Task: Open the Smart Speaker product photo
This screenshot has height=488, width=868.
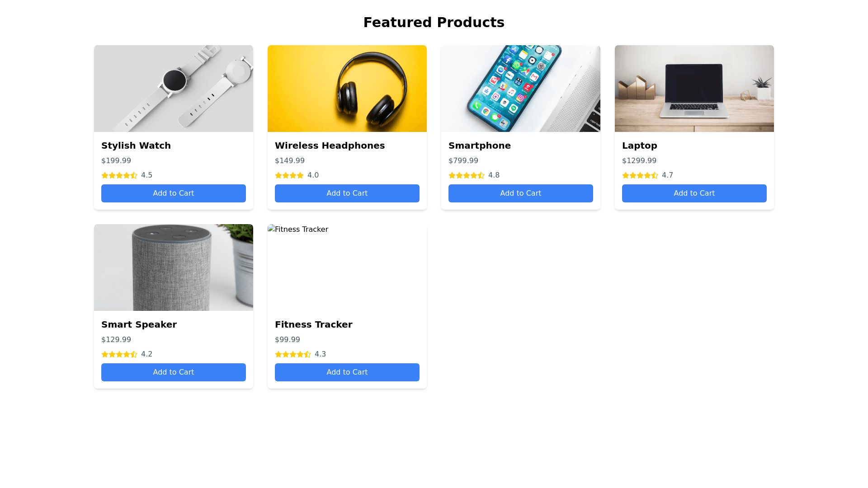Action: click(174, 267)
